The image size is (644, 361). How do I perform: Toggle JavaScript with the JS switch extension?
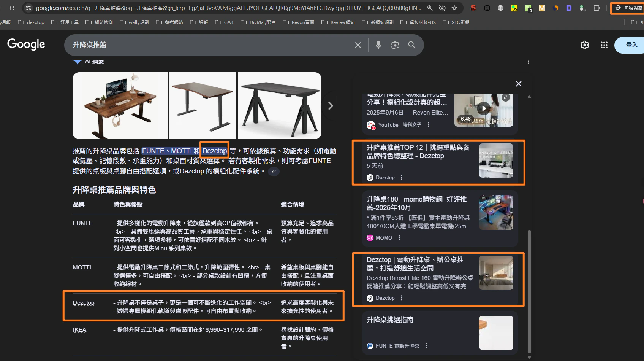[x=583, y=8]
